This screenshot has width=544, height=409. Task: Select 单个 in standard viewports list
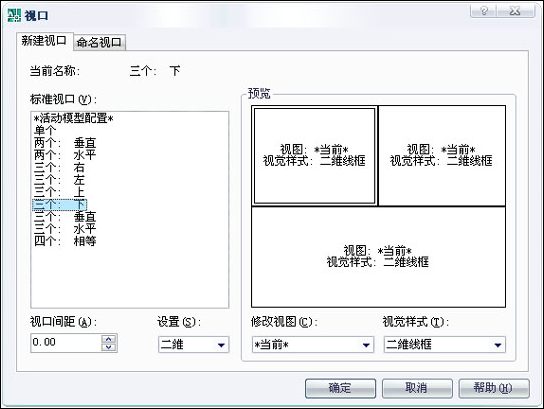[x=45, y=130]
